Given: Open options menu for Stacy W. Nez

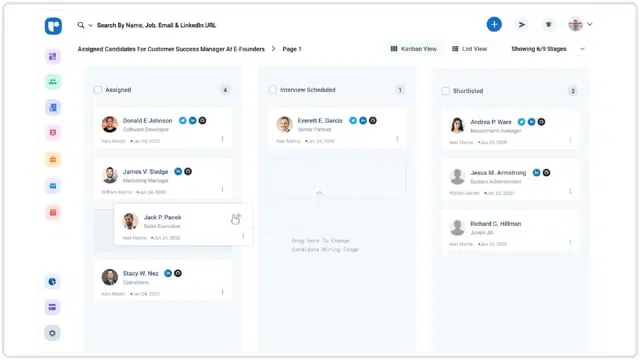Looking at the screenshot, I should tap(222, 291).
